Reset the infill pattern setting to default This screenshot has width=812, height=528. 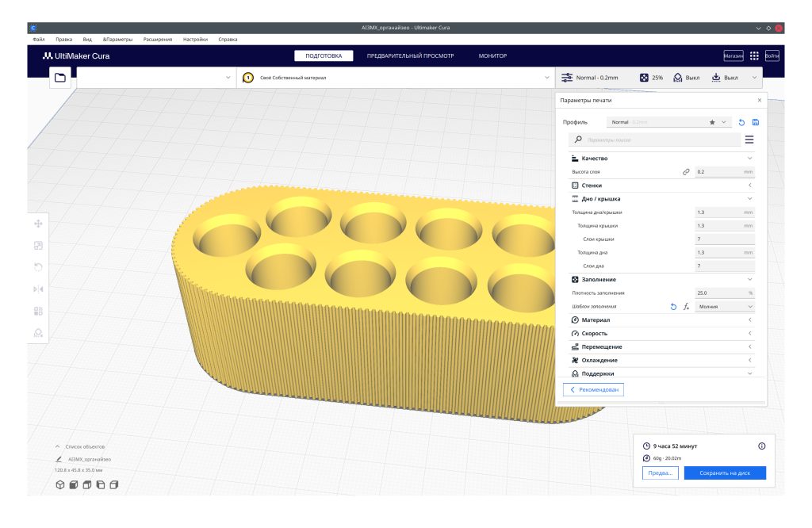pos(674,306)
